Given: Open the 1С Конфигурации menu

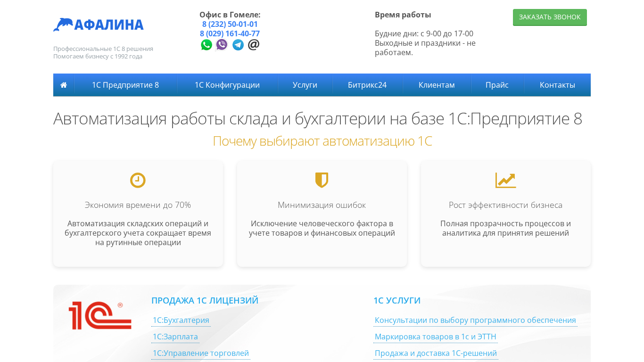Looking at the screenshot, I should tap(227, 85).
